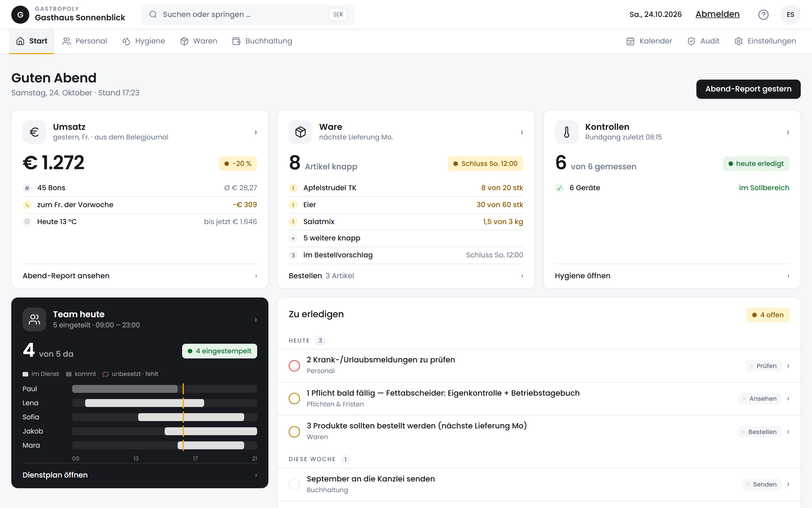Viewport: 812px width, 508px height.
Task: Click the Abend-Report gestern button
Action: pos(748,89)
